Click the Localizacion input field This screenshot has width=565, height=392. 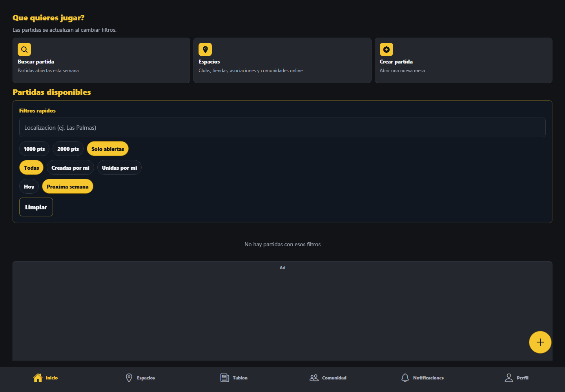(282, 127)
